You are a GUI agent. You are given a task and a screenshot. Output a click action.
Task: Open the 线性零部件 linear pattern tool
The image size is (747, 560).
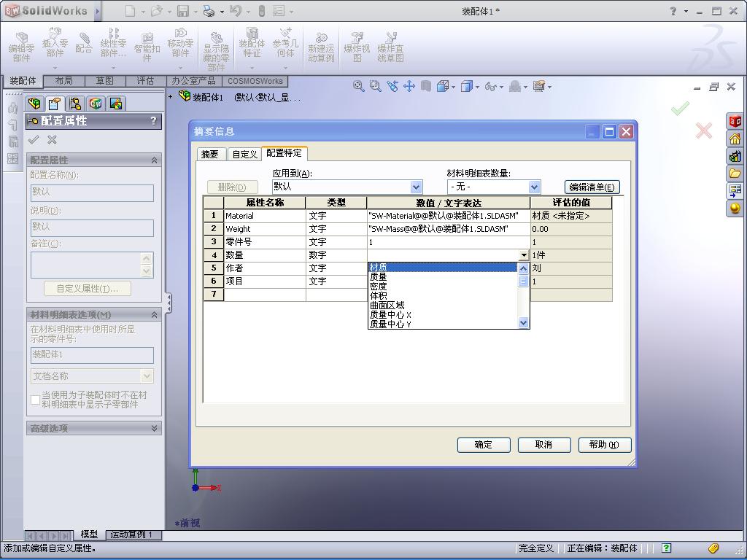point(113,42)
